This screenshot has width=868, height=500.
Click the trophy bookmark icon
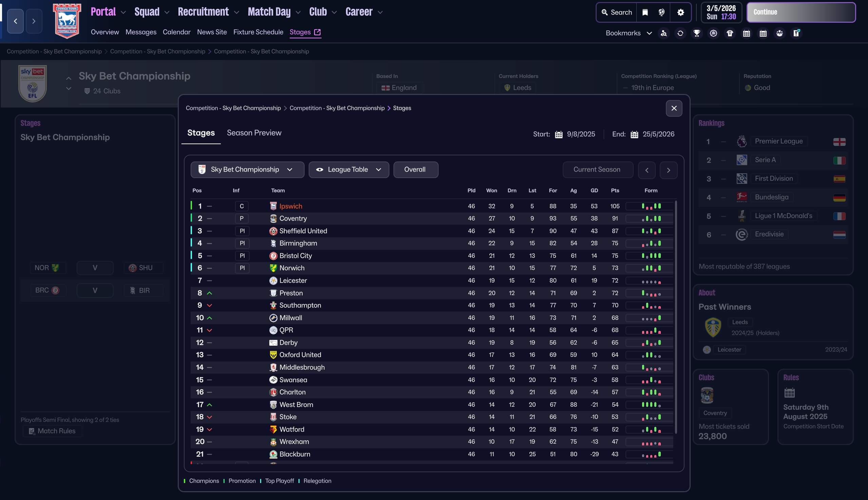tap(697, 33)
